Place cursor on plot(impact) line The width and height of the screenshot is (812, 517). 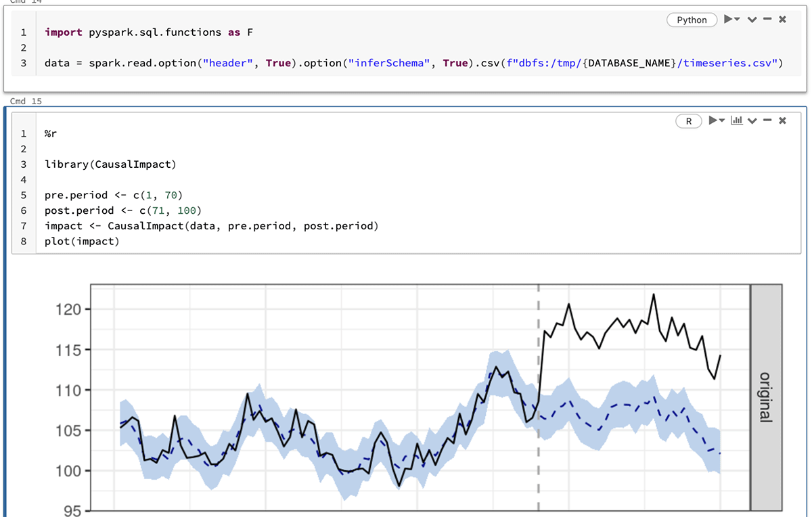tap(81, 242)
